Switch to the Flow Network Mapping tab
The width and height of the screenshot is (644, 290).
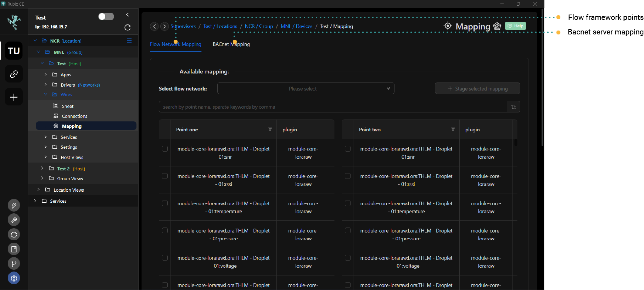coord(175,44)
